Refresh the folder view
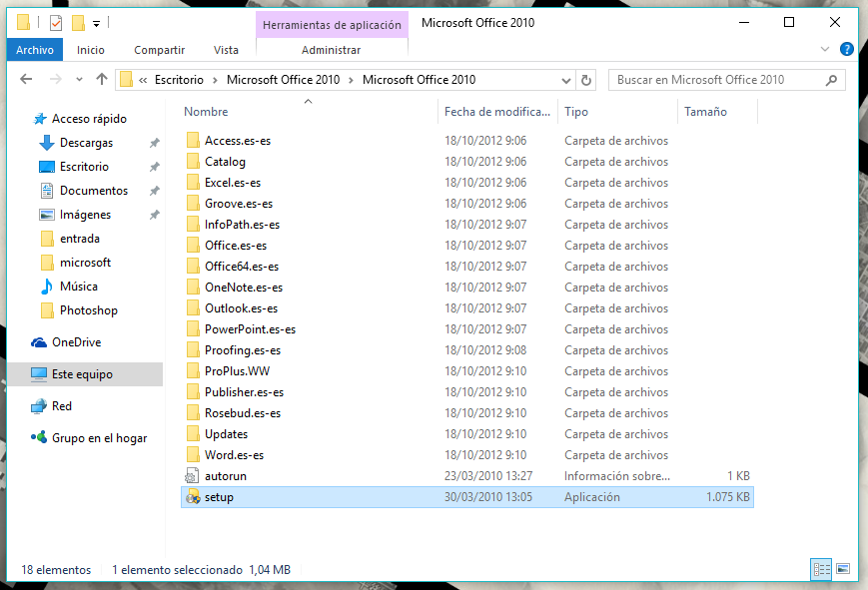 (x=585, y=79)
